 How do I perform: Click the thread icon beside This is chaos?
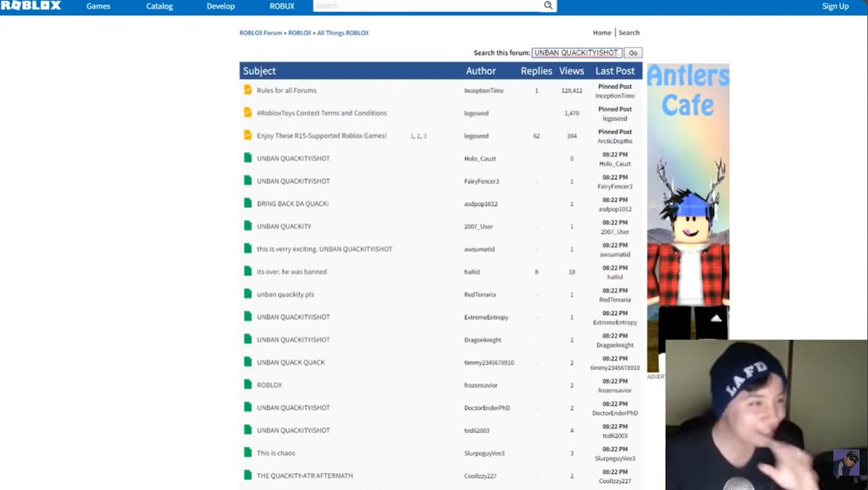click(248, 452)
